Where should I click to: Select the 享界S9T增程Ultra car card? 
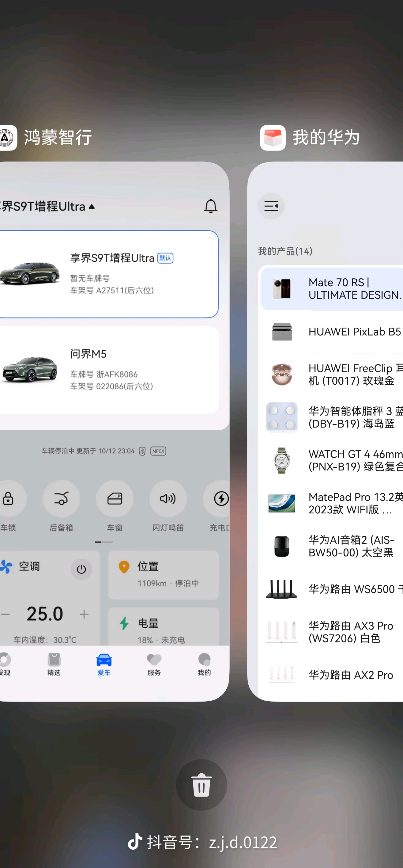pyautogui.click(x=108, y=274)
